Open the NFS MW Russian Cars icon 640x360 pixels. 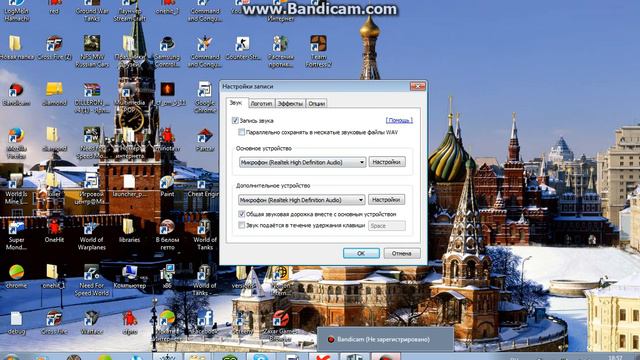coord(92,51)
